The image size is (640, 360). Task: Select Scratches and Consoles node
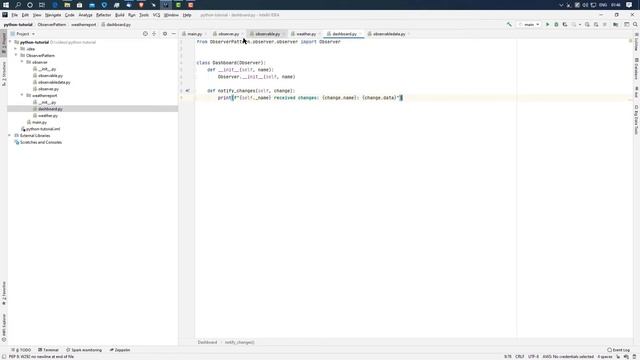[41, 142]
